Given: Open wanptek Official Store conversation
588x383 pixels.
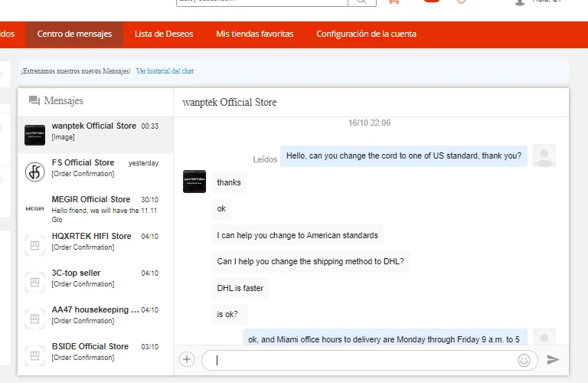Looking at the screenshot, I should (x=95, y=135).
